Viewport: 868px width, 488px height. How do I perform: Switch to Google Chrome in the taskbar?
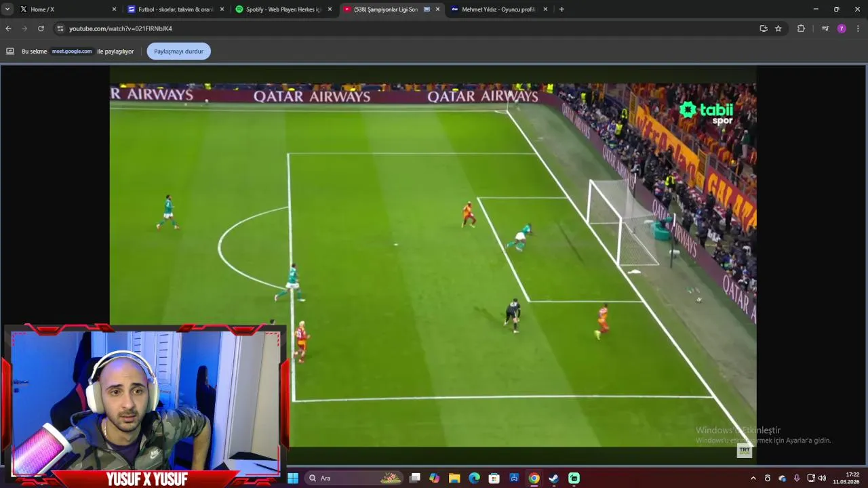534,478
